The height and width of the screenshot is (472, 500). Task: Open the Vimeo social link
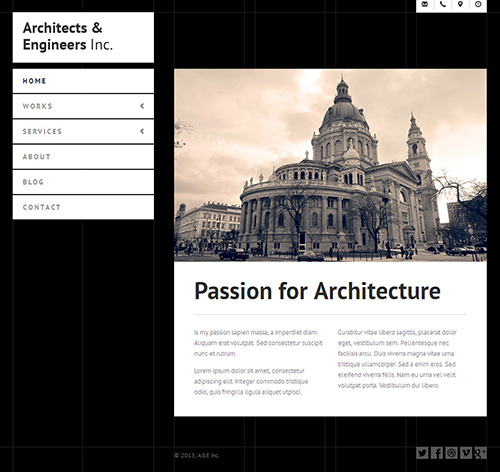466,453
